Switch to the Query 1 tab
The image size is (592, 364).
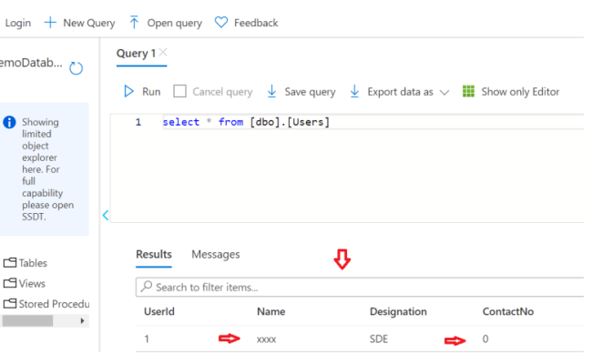[136, 54]
